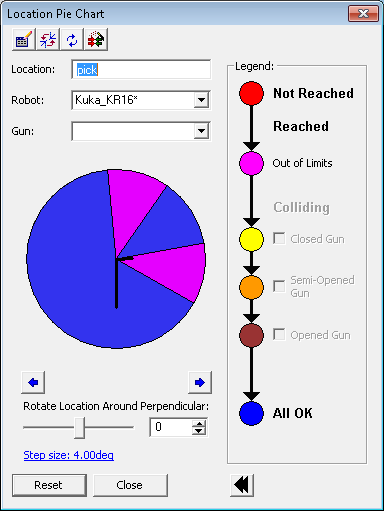Enable the Closed Gun checkbox

click(279, 239)
